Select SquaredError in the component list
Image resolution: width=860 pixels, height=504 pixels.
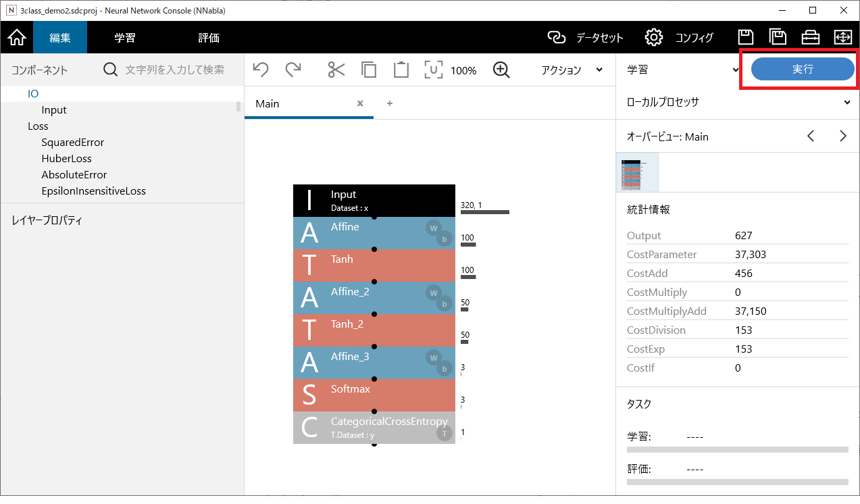pos(73,143)
